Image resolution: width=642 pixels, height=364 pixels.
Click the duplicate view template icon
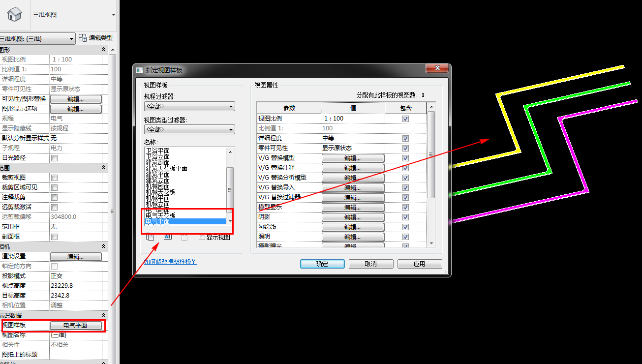pyautogui.click(x=150, y=237)
